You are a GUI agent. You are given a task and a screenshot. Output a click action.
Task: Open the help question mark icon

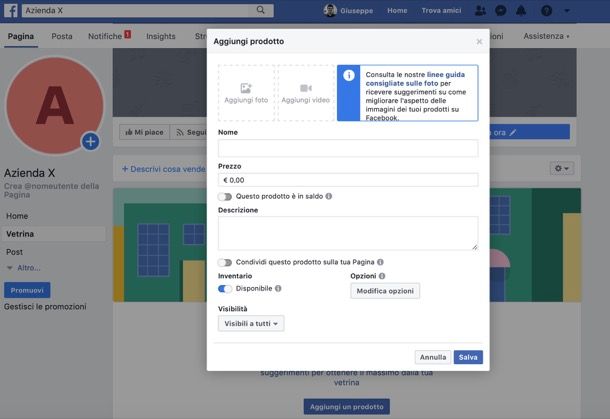546,11
